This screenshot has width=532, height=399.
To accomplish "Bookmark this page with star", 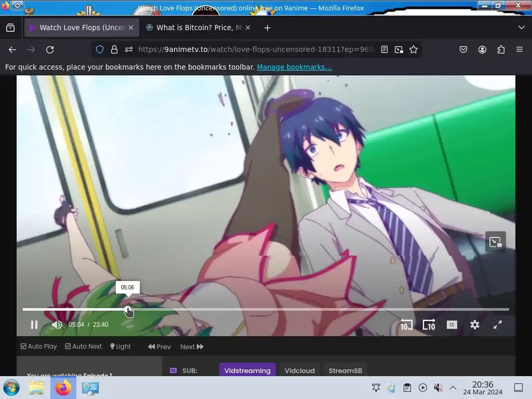I will 414,49.
